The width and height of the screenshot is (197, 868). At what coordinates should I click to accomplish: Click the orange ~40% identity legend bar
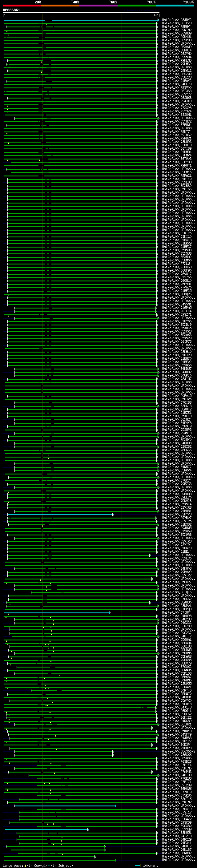(60, 6)
